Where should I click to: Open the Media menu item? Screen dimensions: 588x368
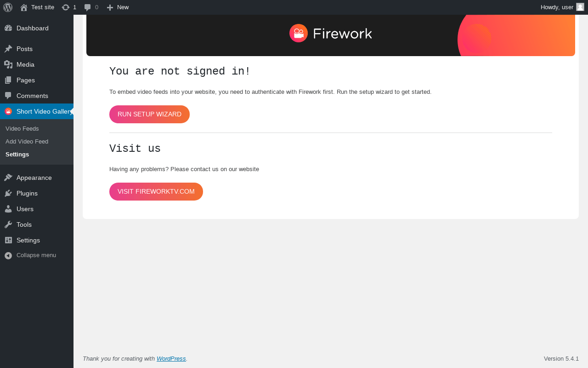click(25, 64)
